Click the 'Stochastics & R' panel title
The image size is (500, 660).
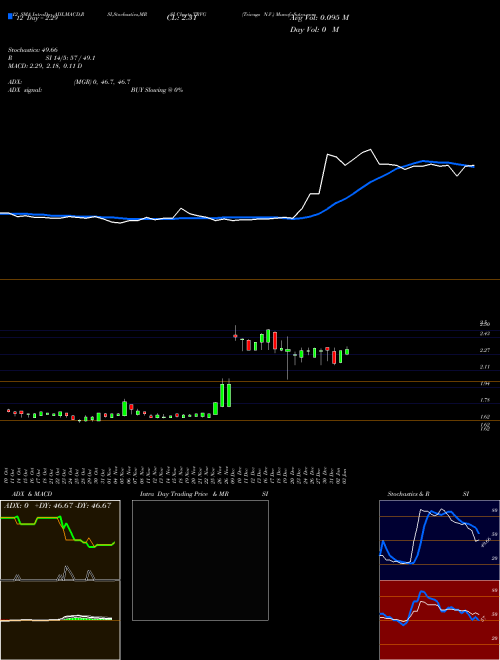409,494
